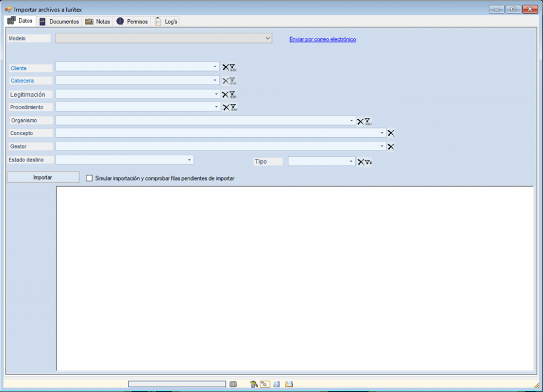The height and width of the screenshot is (392, 543).
Task: Click the filter icon beside Tipo
Action: click(x=368, y=162)
